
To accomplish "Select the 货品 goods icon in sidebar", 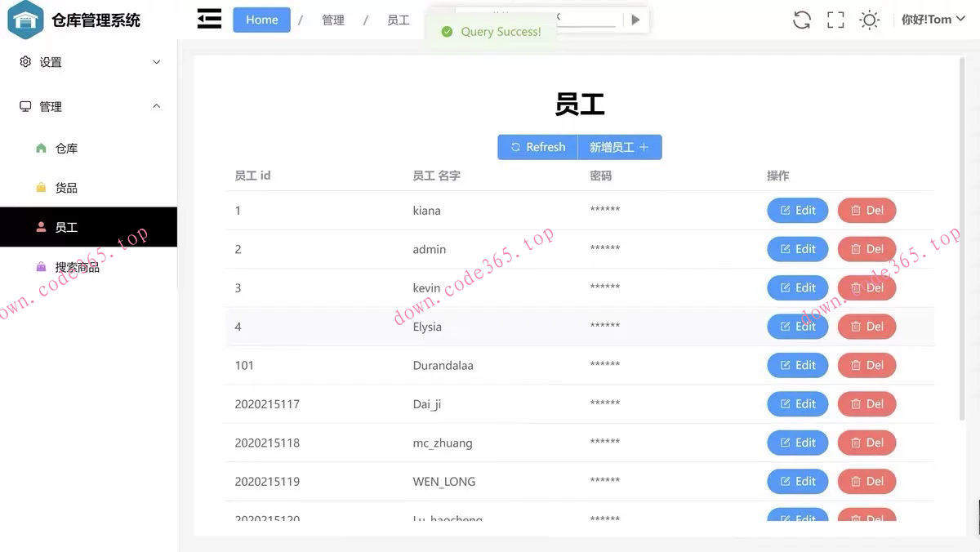I will pyautogui.click(x=39, y=187).
